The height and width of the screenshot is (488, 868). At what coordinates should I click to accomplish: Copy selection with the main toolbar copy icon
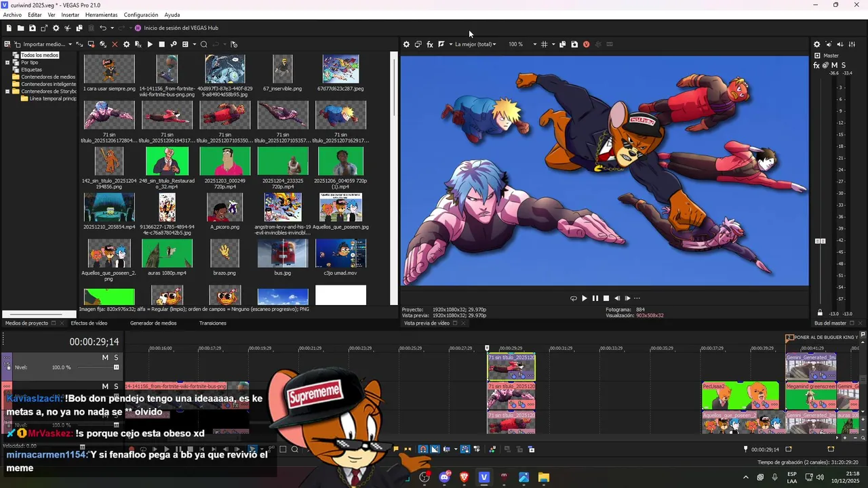coord(79,28)
